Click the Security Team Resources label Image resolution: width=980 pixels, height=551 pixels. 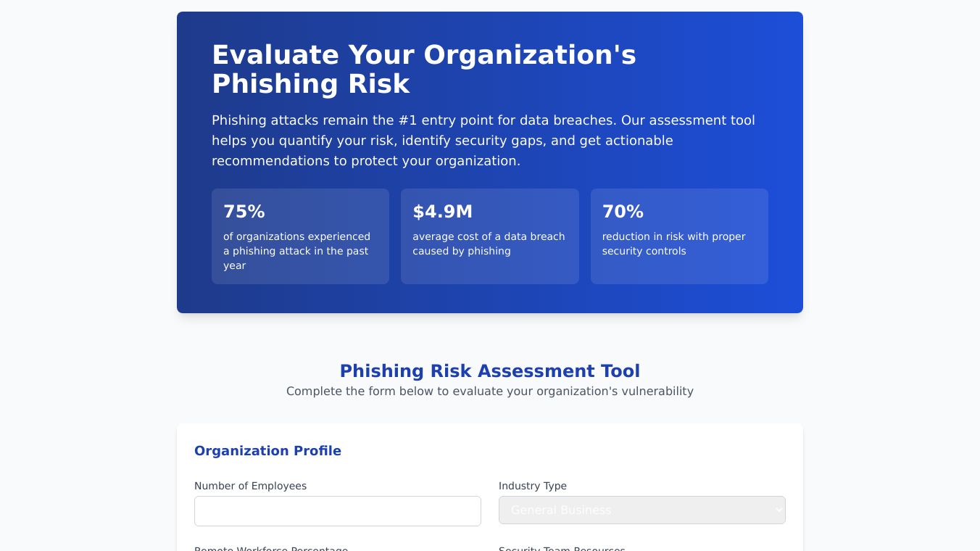tap(562, 548)
